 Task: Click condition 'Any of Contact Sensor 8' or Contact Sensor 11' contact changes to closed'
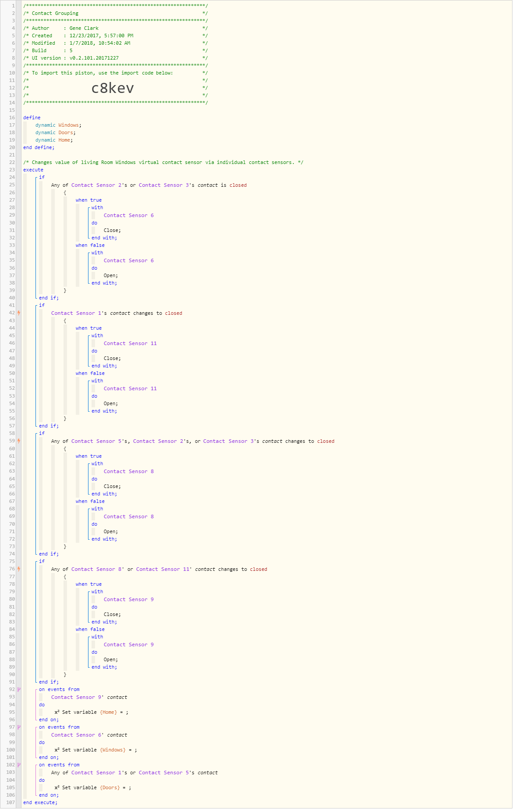pyautogui.click(x=159, y=569)
